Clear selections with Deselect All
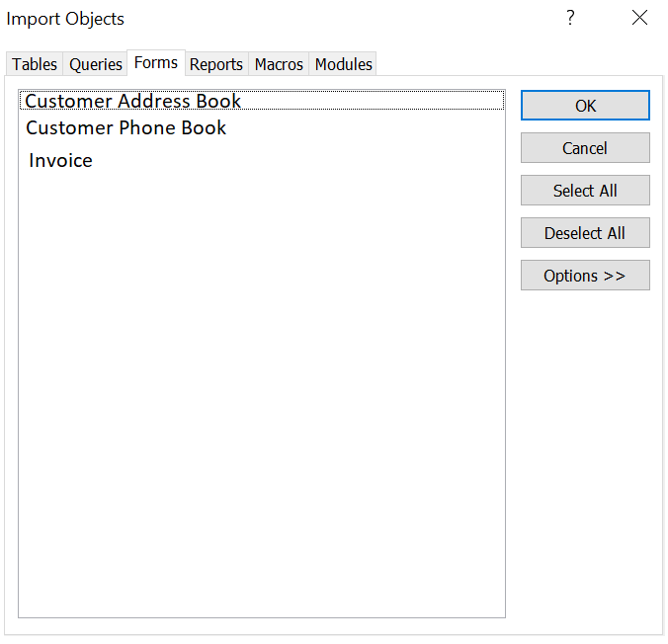The height and width of the screenshot is (644, 668). pos(585,233)
